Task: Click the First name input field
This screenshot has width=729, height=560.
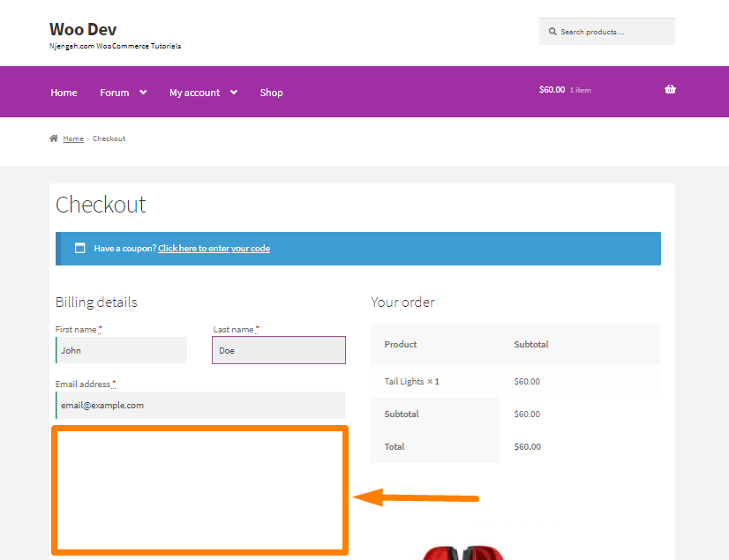Action: pyautogui.click(x=121, y=350)
